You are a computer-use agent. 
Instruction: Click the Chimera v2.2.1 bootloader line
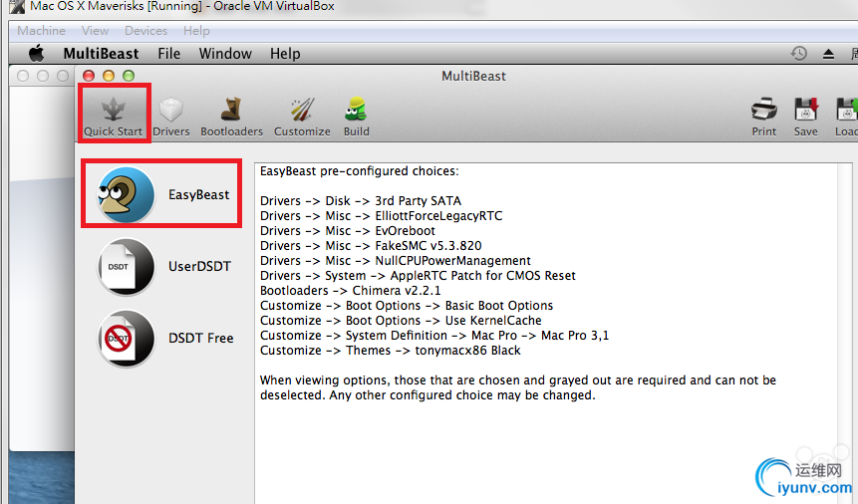click(x=350, y=291)
